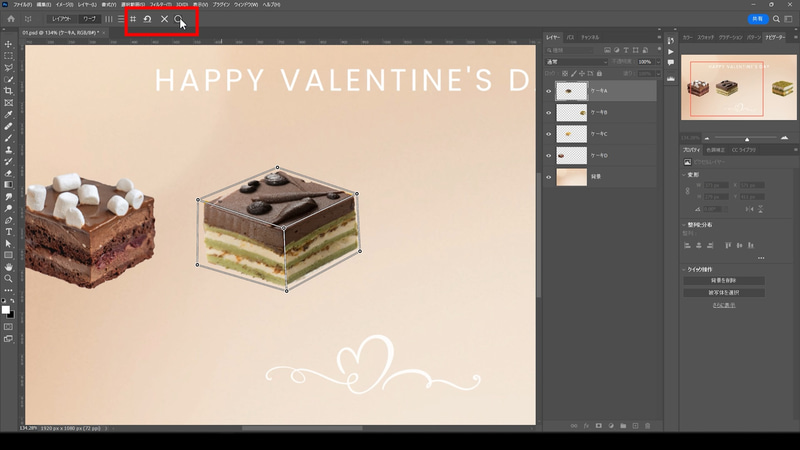
Task: Click the reset warp undo arrow icon
Action: 148,19
